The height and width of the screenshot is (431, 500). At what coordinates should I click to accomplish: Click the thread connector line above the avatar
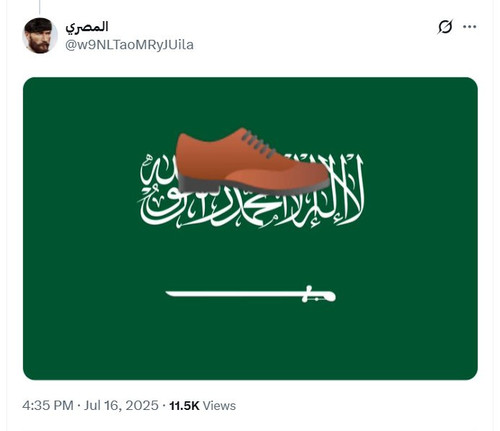pos(40,7)
